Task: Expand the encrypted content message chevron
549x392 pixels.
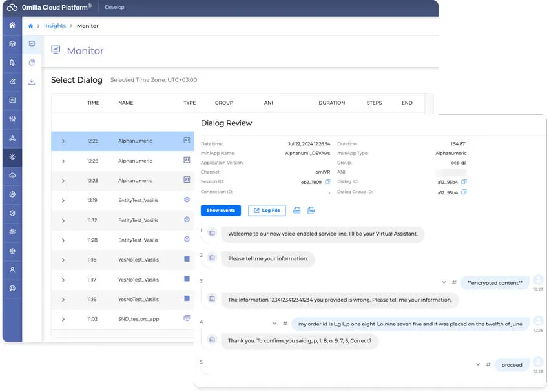Action: (x=444, y=282)
